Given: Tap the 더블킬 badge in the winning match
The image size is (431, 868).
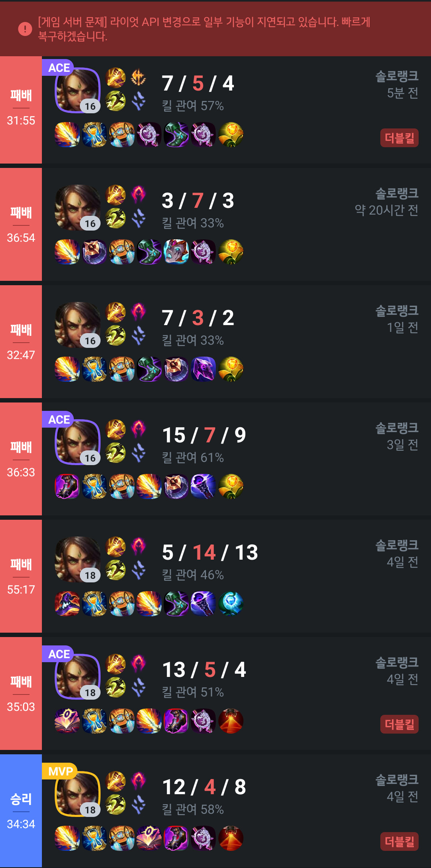Looking at the screenshot, I should pyautogui.click(x=399, y=842).
